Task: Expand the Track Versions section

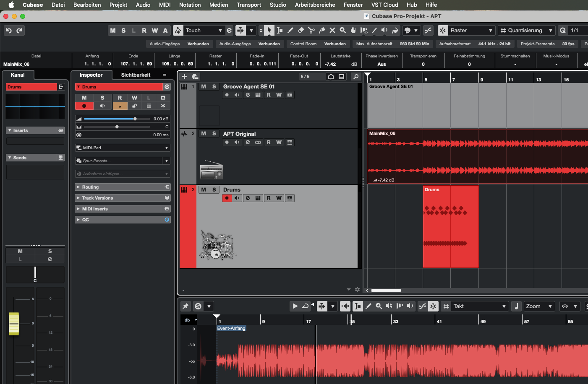Action: pos(123,198)
